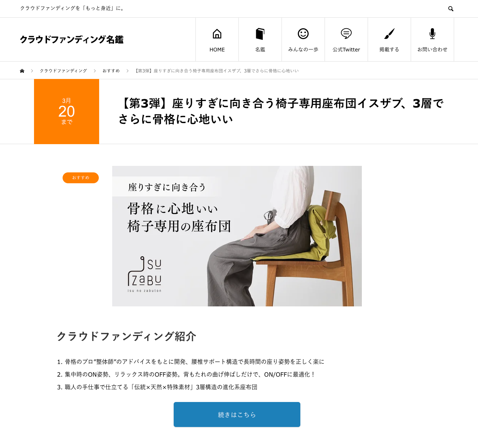Screen dimensions: 478x448
Task: Go to breadcrumb home icon
Action: pos(22,71)
